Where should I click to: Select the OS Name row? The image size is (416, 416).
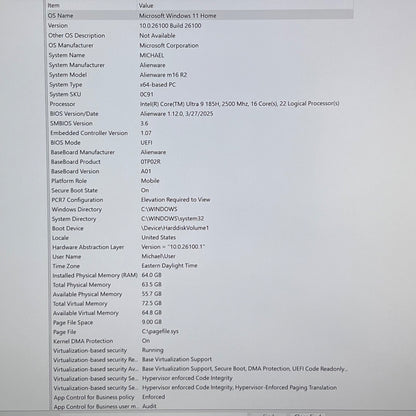tap(200, 15)
